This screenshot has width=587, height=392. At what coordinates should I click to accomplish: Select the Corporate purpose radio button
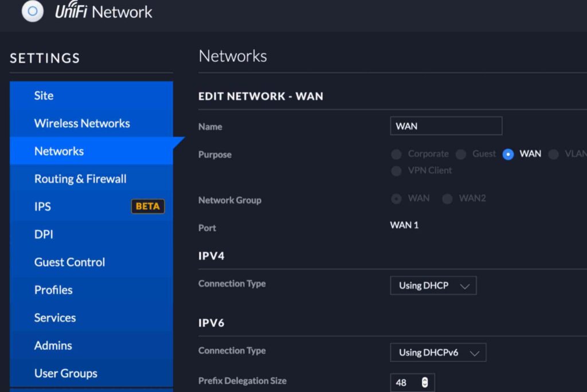coord(396,154)
